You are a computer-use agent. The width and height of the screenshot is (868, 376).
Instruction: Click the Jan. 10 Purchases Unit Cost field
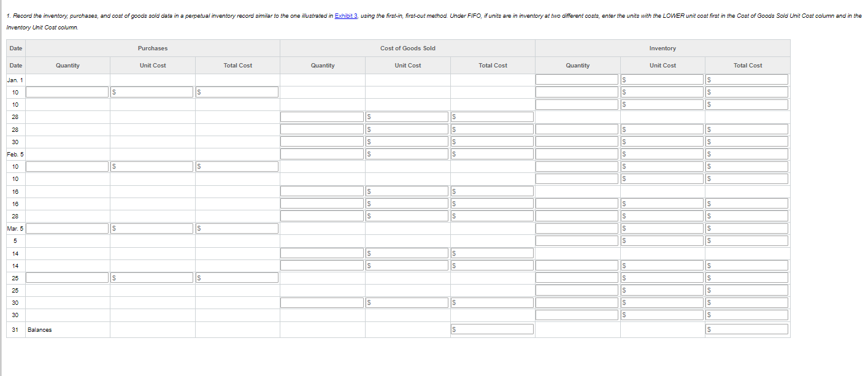(x=152, y=92)
